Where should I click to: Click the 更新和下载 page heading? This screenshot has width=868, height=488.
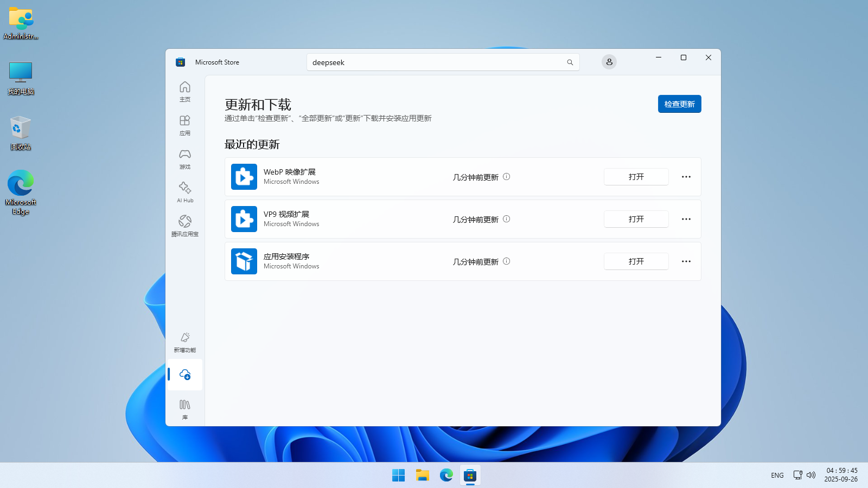point(258,105)
